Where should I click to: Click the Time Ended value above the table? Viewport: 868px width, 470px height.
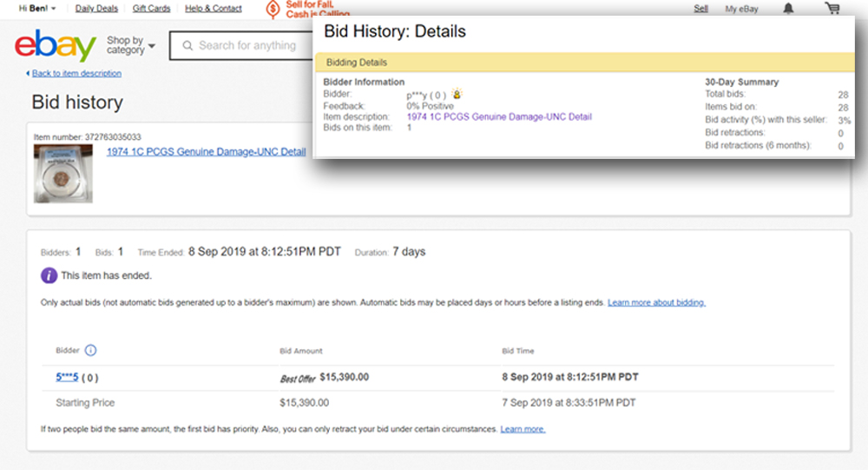coord(265,252)
